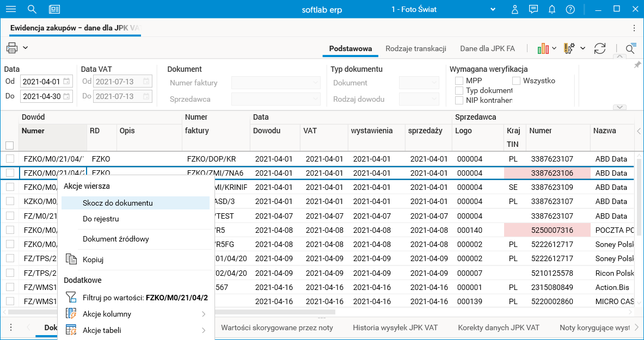The image size is (644, 340).
Task: Expand the Akcje tabeli submenu
Action: click(136, 330)
